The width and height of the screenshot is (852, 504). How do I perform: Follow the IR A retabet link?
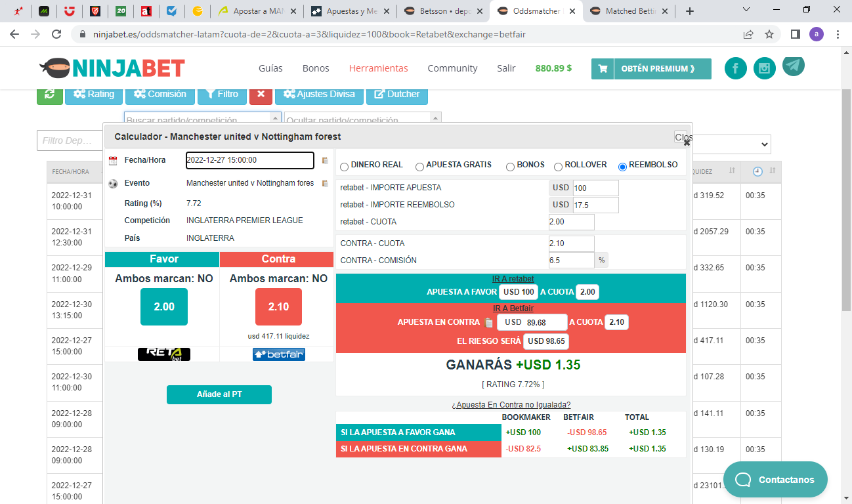[512, 279]
